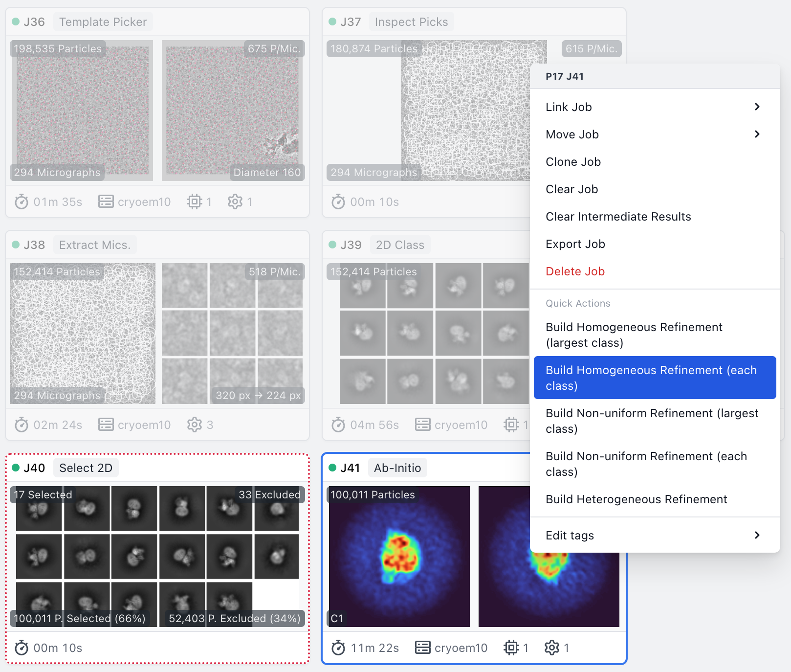Select Build Homogeneous Refinement (each class)

pyautogui.click(x=654, y=378)
